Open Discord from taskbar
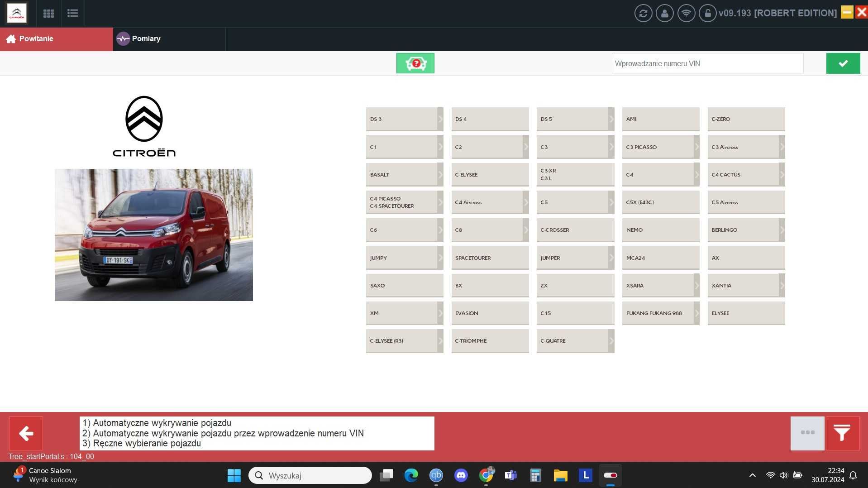The width and height of the screenshot is (868, 488). (x=461, y=475)
